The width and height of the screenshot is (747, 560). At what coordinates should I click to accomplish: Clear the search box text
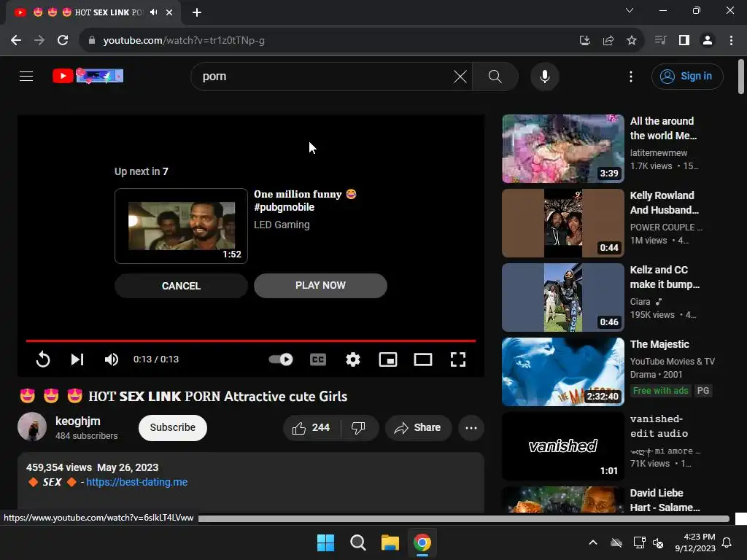pyautogui.click(x=460, y=76)
